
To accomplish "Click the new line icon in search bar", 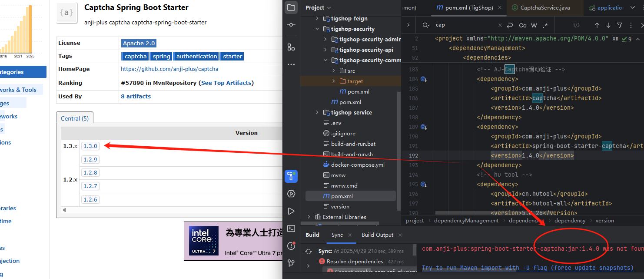I will [x=510, y=25].
